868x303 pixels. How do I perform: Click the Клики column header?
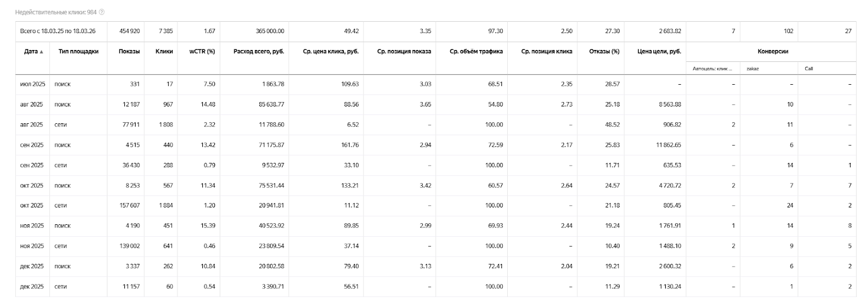[x=164, y=52]
